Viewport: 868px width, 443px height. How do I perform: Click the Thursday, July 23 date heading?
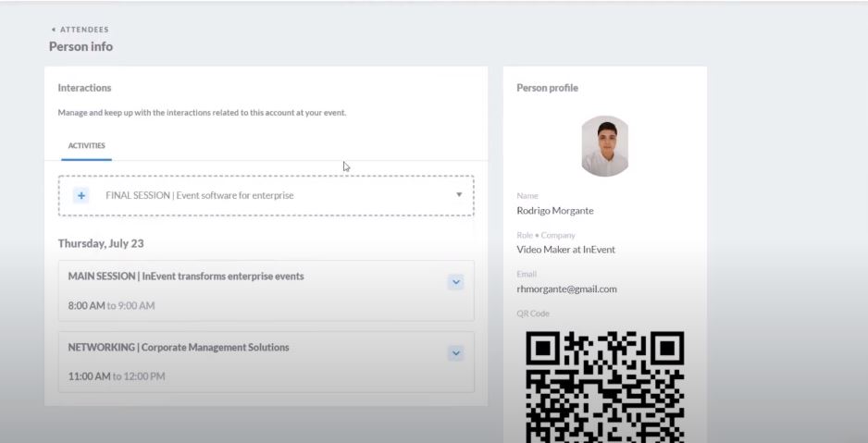point(101,243)
